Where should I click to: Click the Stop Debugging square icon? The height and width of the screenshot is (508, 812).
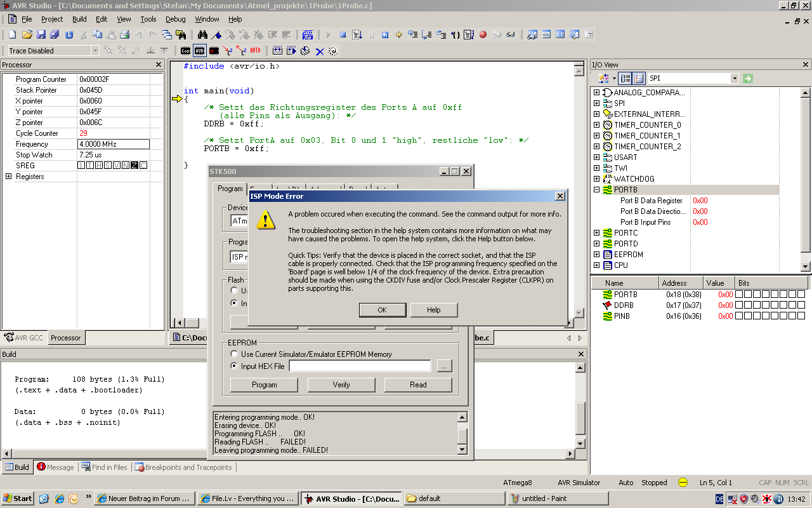pyautogui.click(x=343, y=35)
